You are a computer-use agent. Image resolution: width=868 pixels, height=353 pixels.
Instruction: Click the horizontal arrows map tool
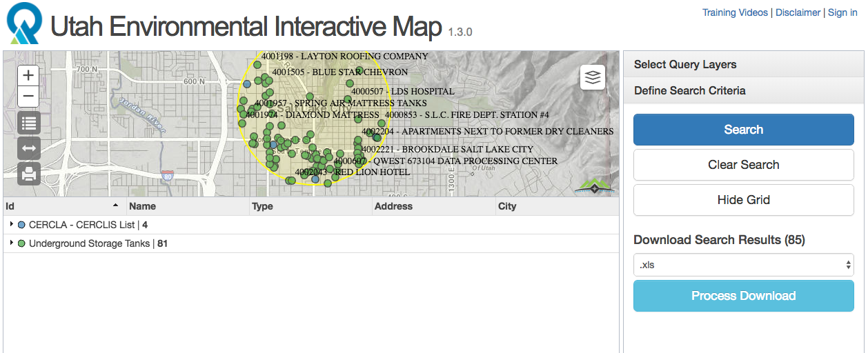coord(29,148)
